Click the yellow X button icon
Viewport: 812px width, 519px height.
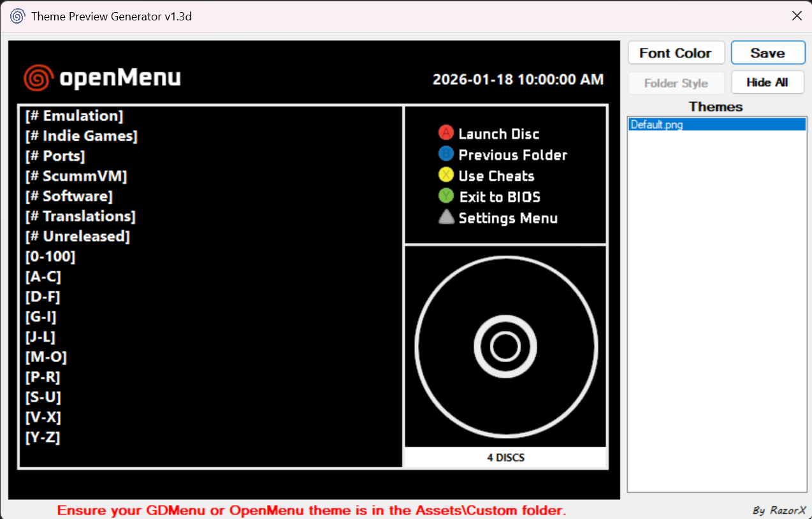446,175
